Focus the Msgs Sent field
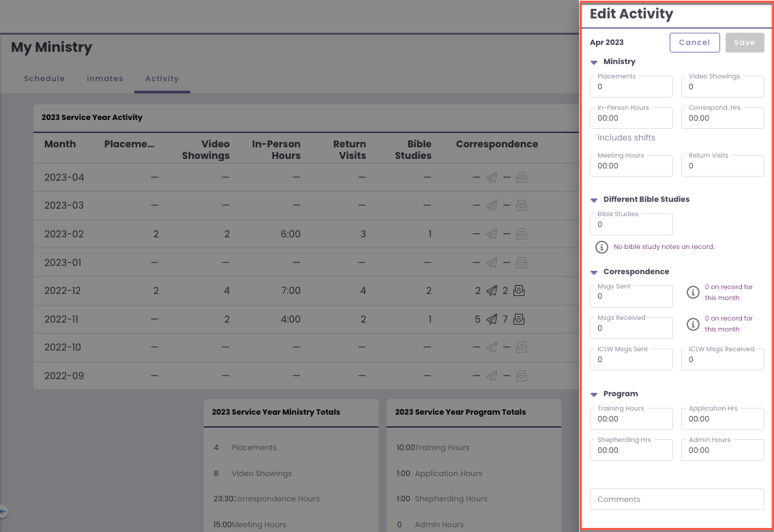774x532 pixels. click(631, 296)
